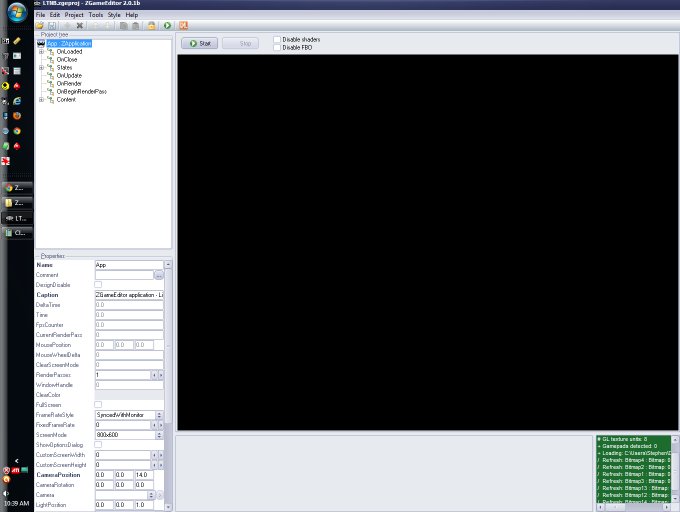Expand the OnLoaded node
The width and height of the screenshot is (680, 512).
tap(41, 52)
